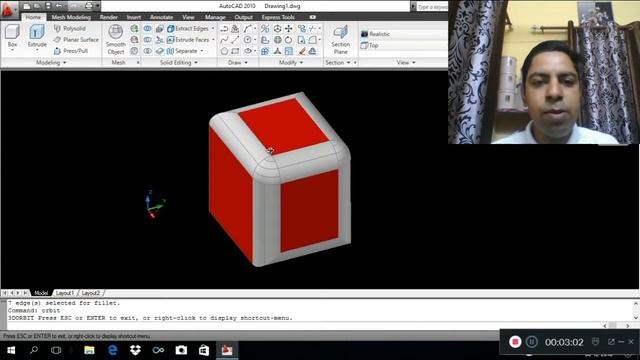Screen dimensions: 640x360
Task: Open the Render tab
Action: (109, 17)
